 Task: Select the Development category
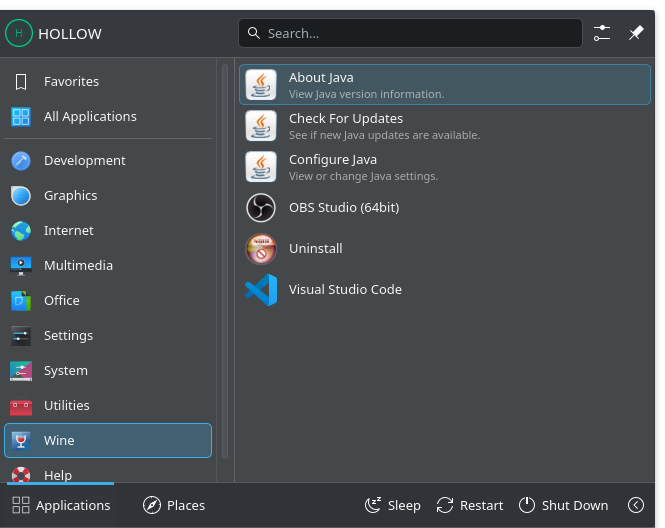108,161
